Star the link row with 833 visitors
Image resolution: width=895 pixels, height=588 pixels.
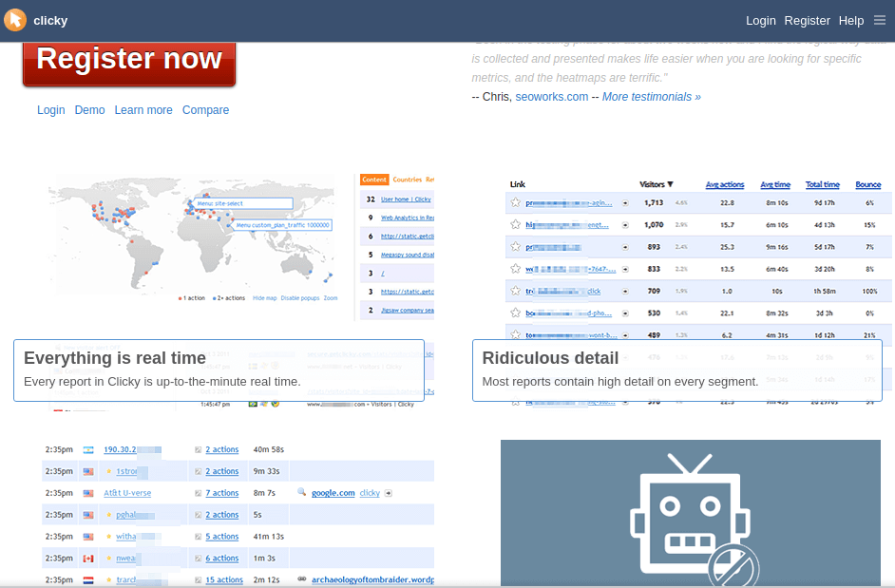(515, 268)
